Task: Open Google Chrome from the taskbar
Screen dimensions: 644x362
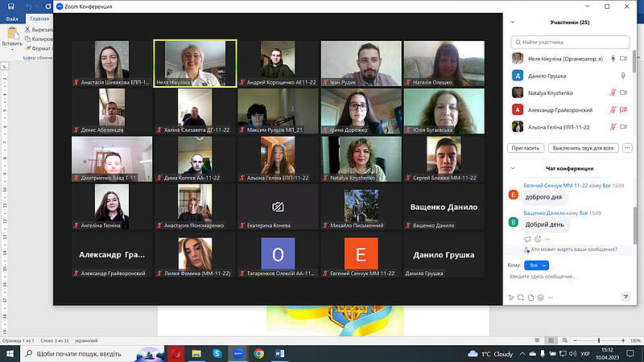Action: tap(258, 354)
